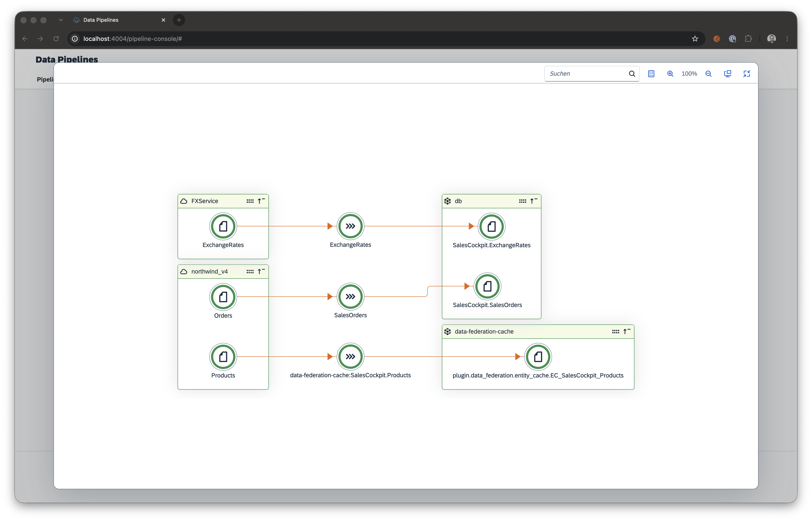The height and width of the screenshot is (521, 812).
Task: Click the browser back arrow
Action: (x=25, y=38)
